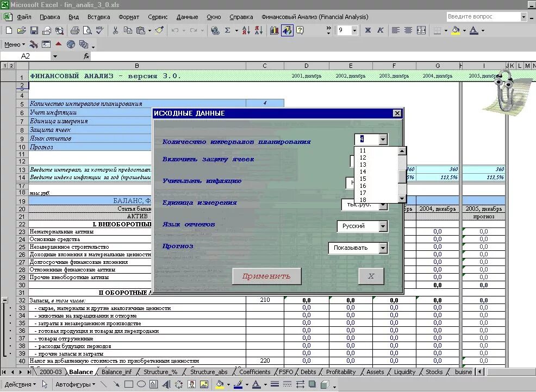Run the spelling check ABC icon
Image resolution: width=536 pixels, height=392 pixels.
point(100,30)
